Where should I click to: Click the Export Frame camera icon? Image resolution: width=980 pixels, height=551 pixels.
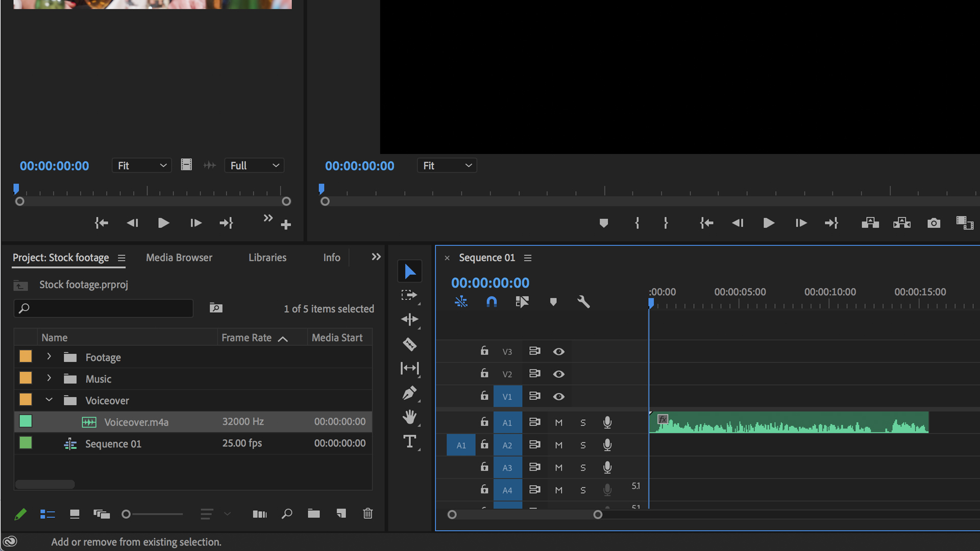(934, 223)
